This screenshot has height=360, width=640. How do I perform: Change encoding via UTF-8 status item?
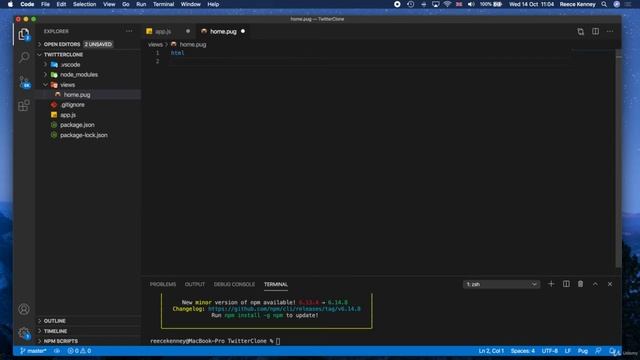[x=549, y=351]
